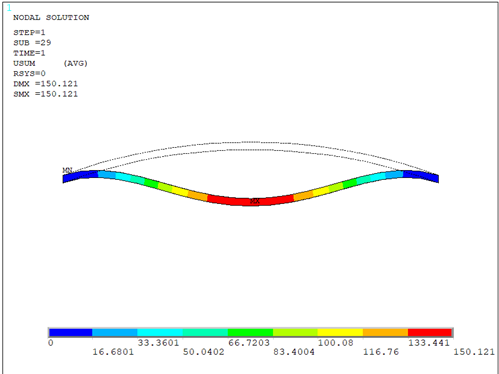
Task: Click the dotted undeformed arch outline apex
Action: click(250, 142)
